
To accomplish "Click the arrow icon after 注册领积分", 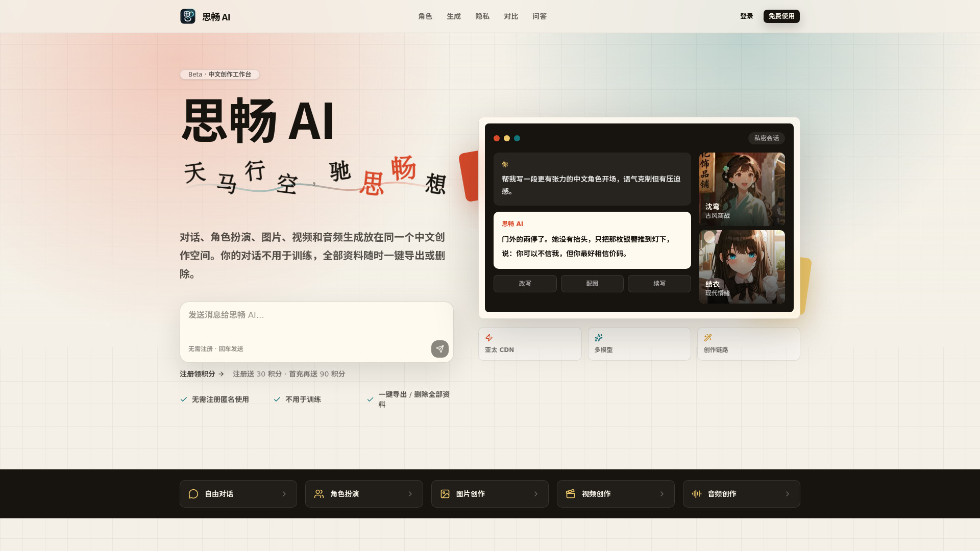I will [221, 374].
